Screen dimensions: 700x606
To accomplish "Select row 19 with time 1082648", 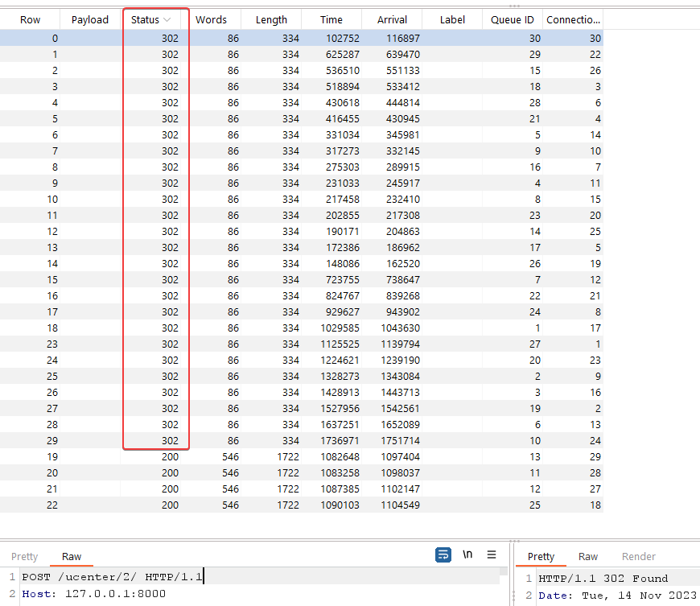I will [x=302, y=456].
